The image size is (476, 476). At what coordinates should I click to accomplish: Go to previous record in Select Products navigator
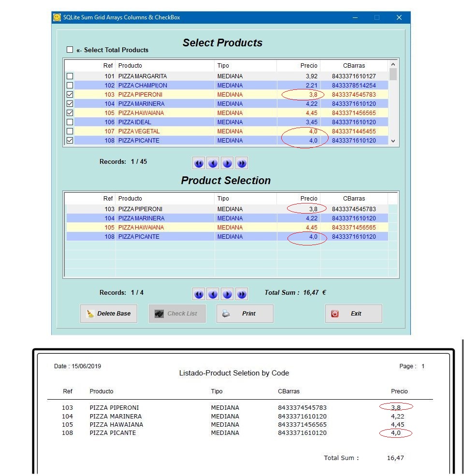coord(213,163)
